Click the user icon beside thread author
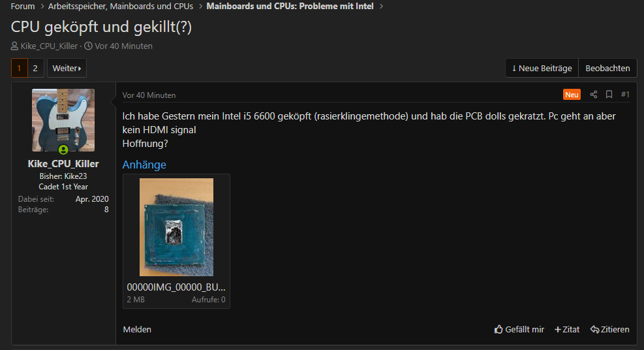The width and height of the screenshot is (644, 350). coord(14,46)
